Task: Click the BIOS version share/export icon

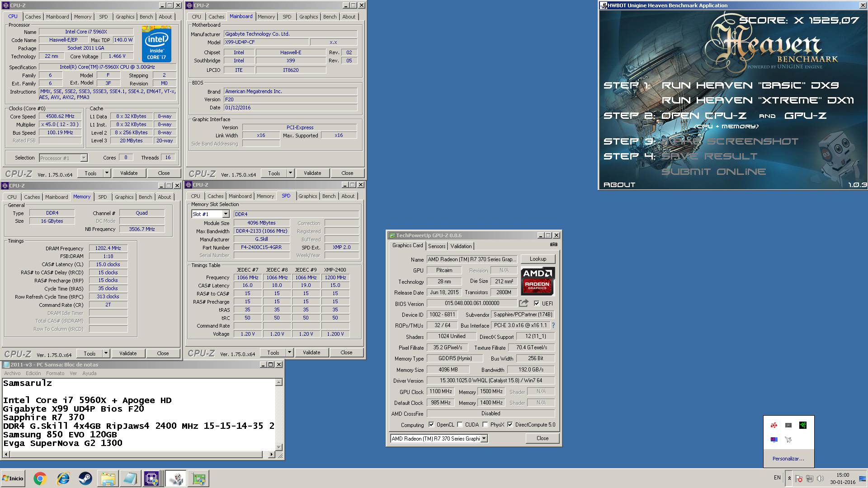Action: [x=524, y=303]
